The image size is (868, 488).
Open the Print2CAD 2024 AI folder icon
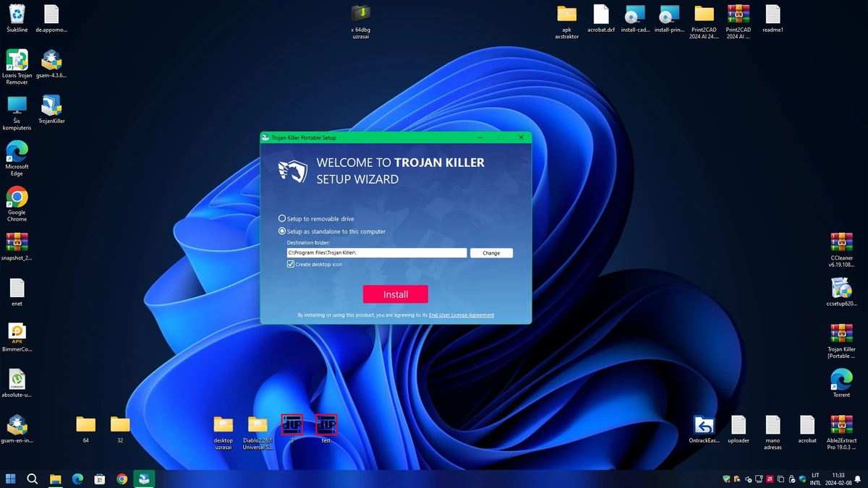tap(704, 22)
